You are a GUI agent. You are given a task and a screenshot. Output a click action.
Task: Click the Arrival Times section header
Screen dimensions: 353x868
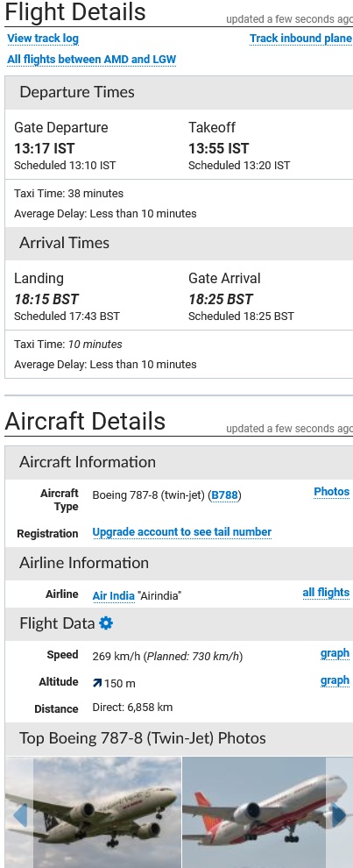(x=179, y=243)
